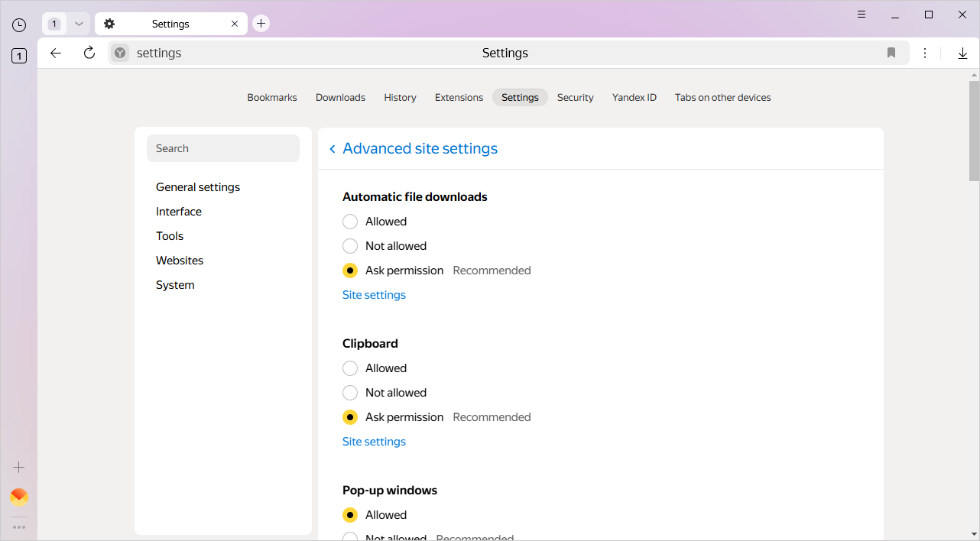Open browser hamburger menu in title bar
980x541 pixels.
click(862, 15)
